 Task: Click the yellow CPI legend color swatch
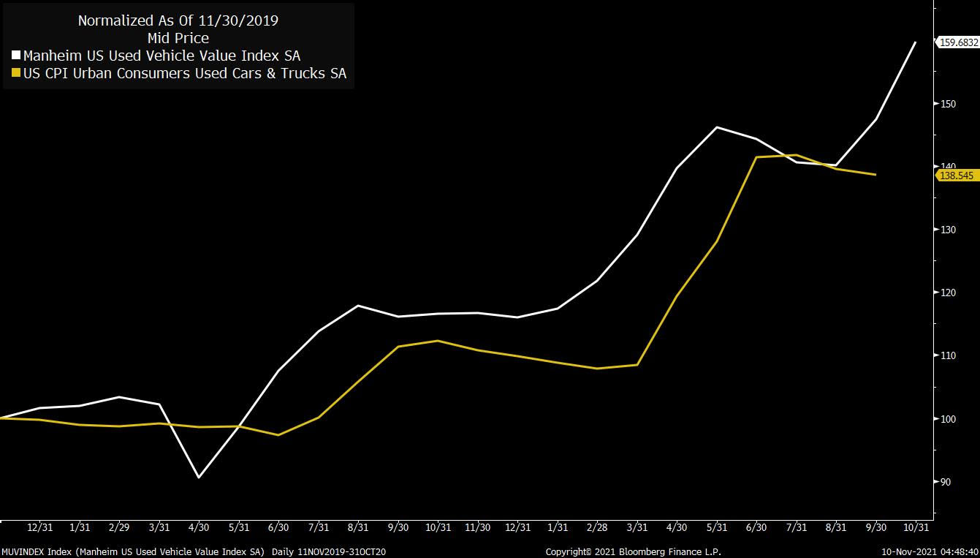16,74
